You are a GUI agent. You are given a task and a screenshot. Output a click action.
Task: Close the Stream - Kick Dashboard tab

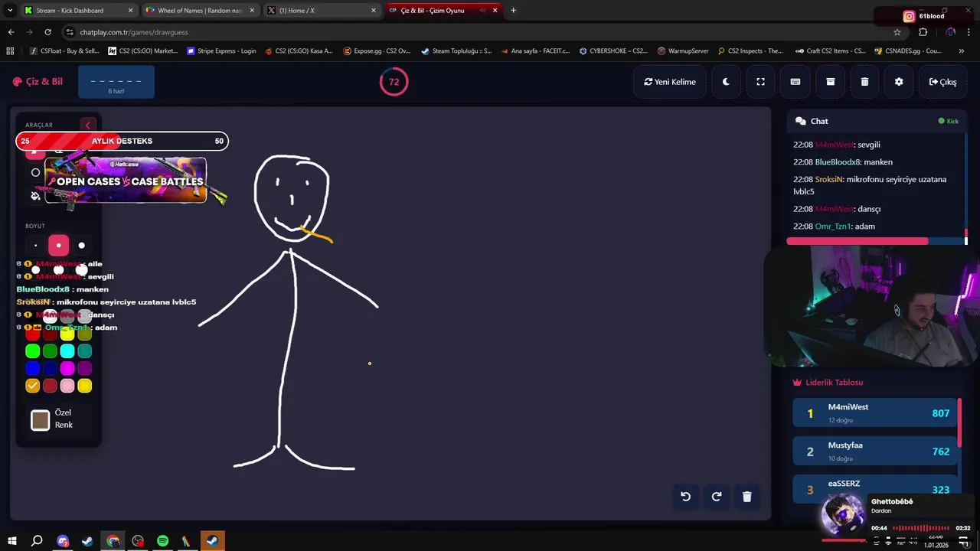(130, 11)
